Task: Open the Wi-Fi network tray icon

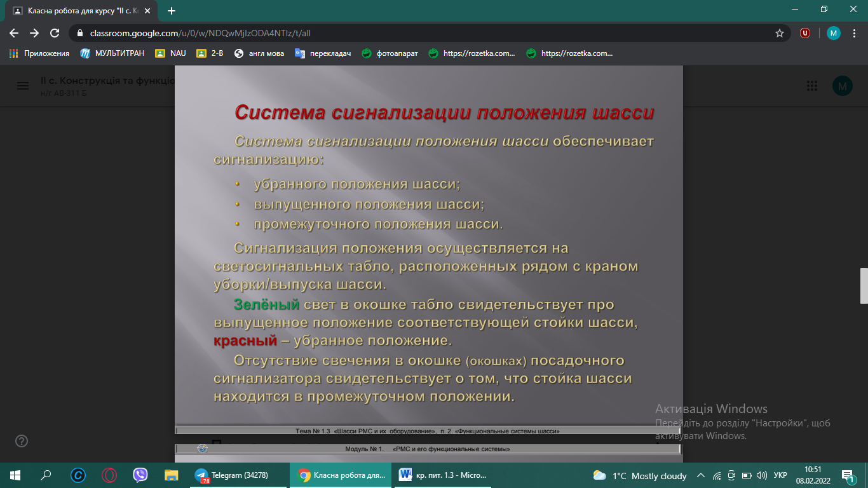Action: pos(717,475)
